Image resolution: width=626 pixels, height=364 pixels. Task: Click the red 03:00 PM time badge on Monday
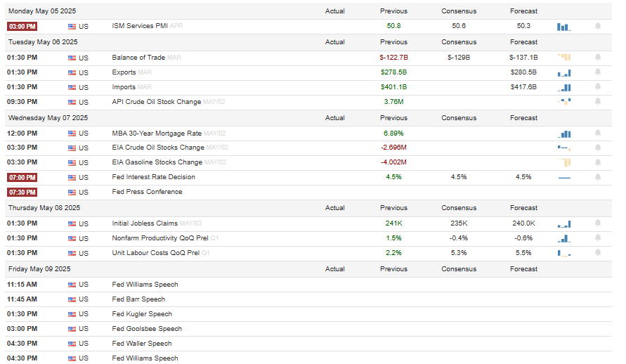[22, 26]
